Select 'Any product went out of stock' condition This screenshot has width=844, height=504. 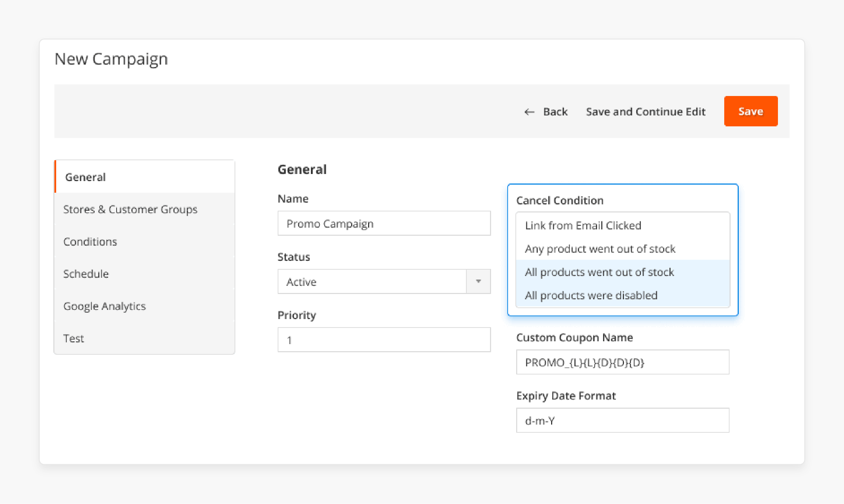coord(600,248)
